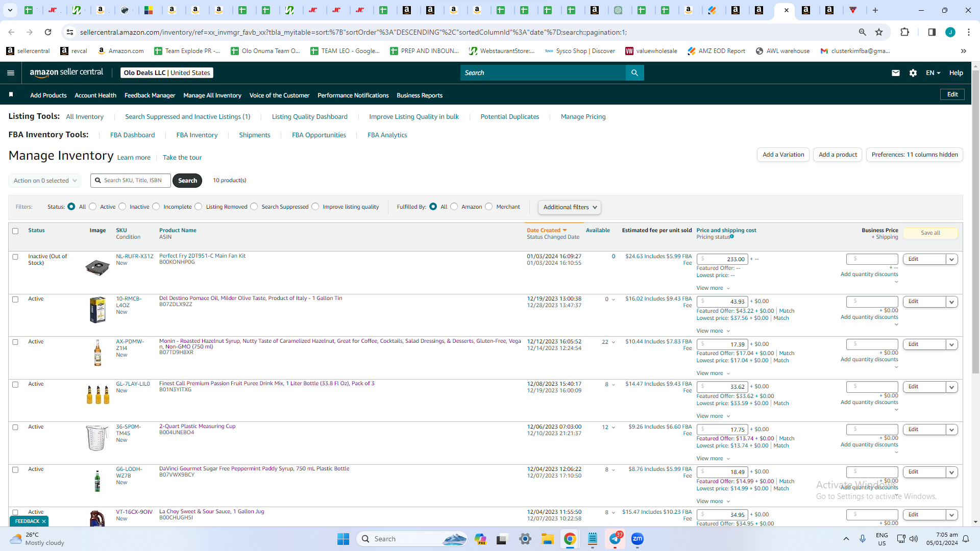The image size is (980, 551).
Task: Expand available quantity arrow for 2-Quart Measuring Cup
Action: [614, 428]
